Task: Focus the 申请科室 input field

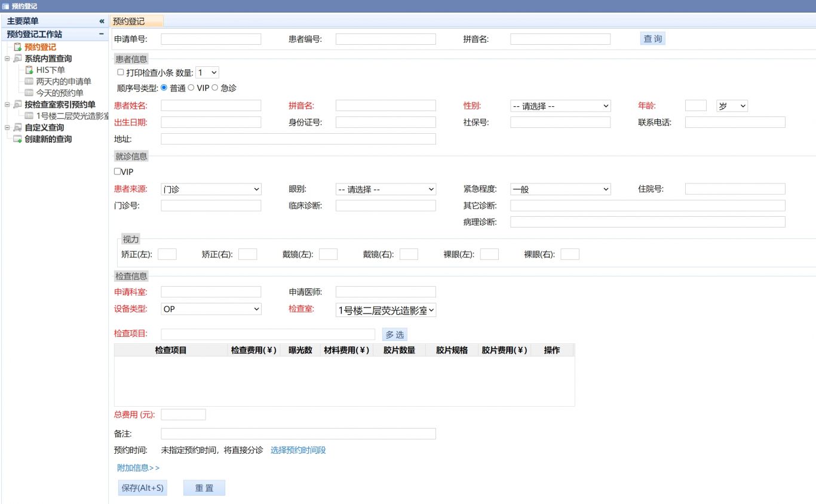Action: pyautogui.click(x=211, y=292)
